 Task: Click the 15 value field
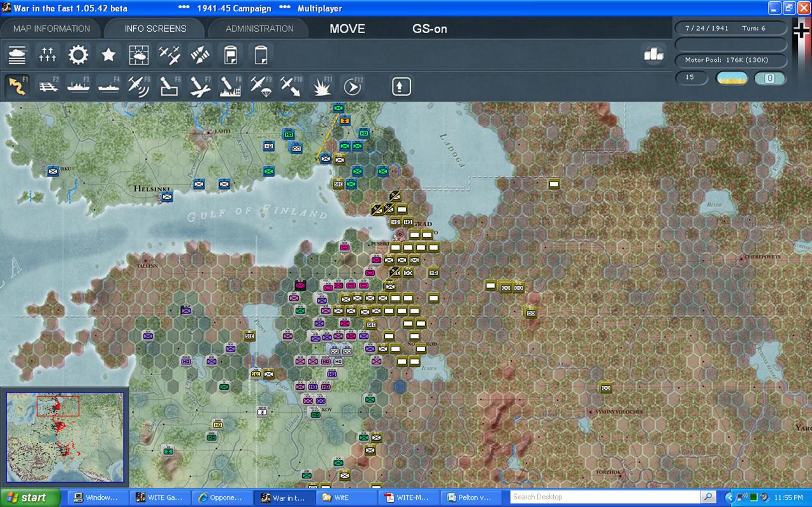(692, 78)
